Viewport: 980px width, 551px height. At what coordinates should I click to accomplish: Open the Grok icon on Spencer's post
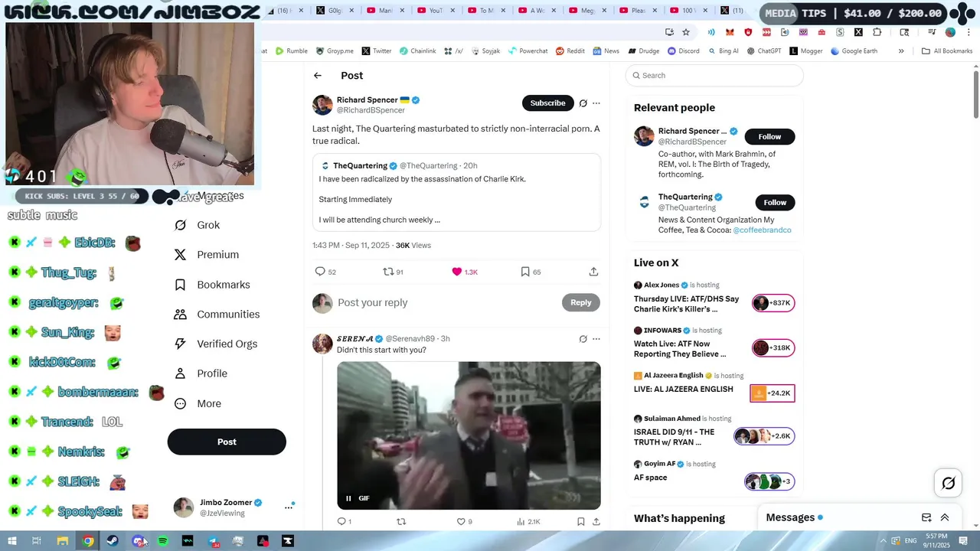tap(583, 103)
